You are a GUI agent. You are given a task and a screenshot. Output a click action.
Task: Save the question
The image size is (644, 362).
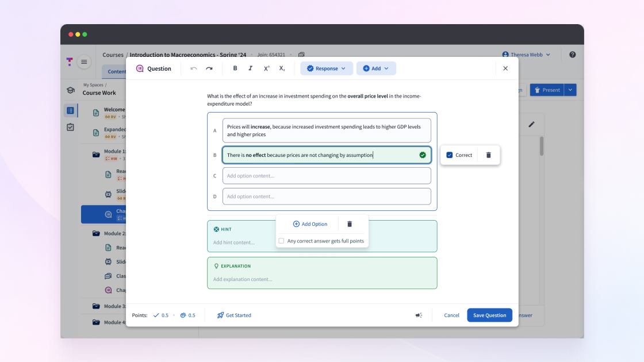point(489,315)
